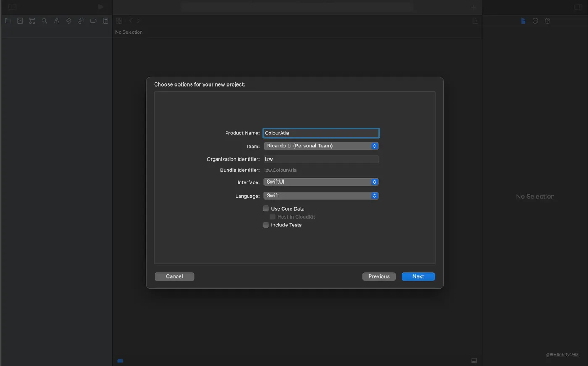Enable the Use Core Data checkbox
This screenshot has width=588, height=366.
tap(266, 208)
